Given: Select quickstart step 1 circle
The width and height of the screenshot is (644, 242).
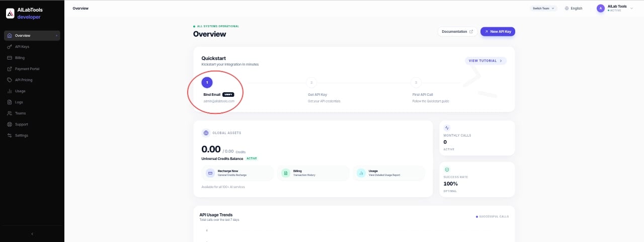Looking at the screenshot, I should coord(207,82).
